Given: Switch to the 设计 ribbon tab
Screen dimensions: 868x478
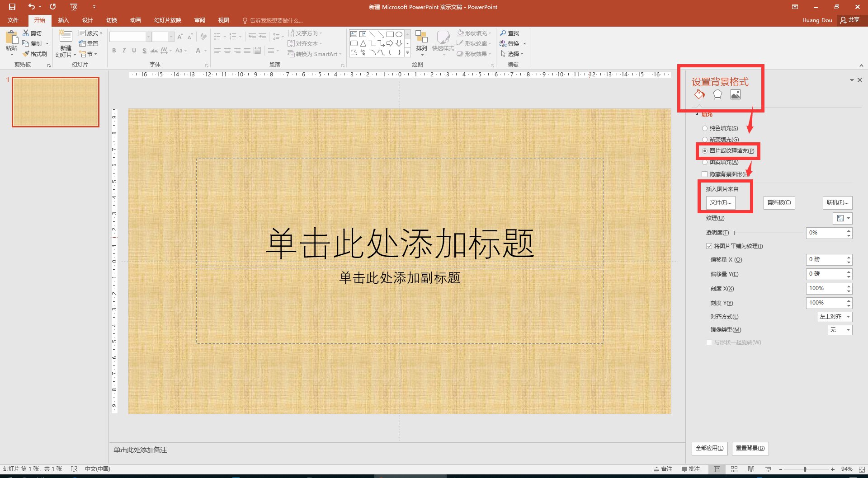Looking at the screenshot, I should click(87, 20).
